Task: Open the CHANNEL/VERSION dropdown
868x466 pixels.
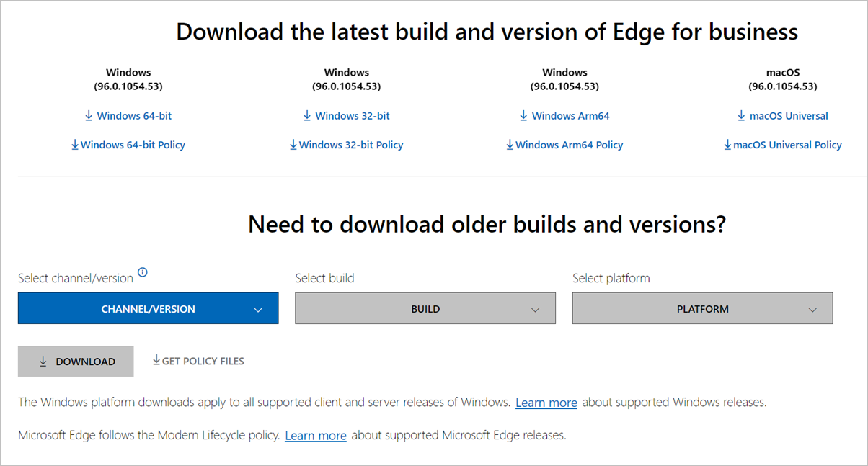Action: click(x=148, y=308)
